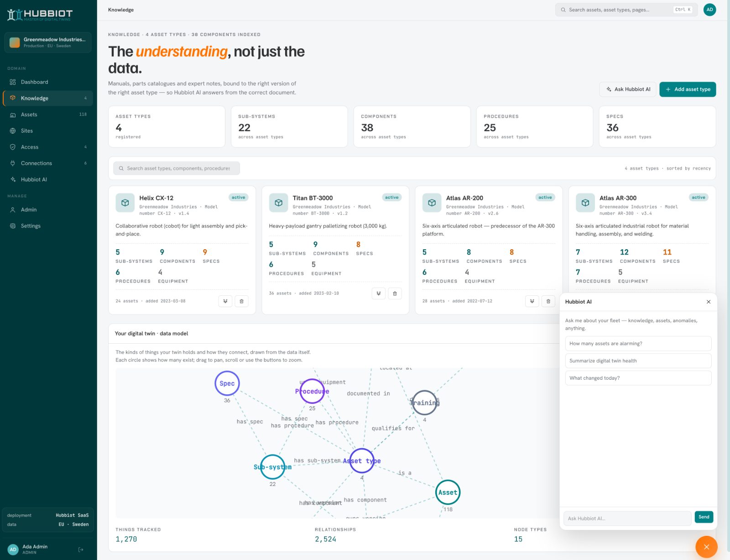Click the AD user avatar in the top bar
This screenshot has width=730, height=560.
coord(709,10)
